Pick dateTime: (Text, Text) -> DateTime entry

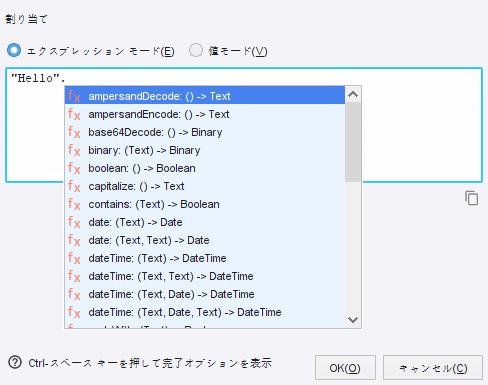tap(205, 276)
